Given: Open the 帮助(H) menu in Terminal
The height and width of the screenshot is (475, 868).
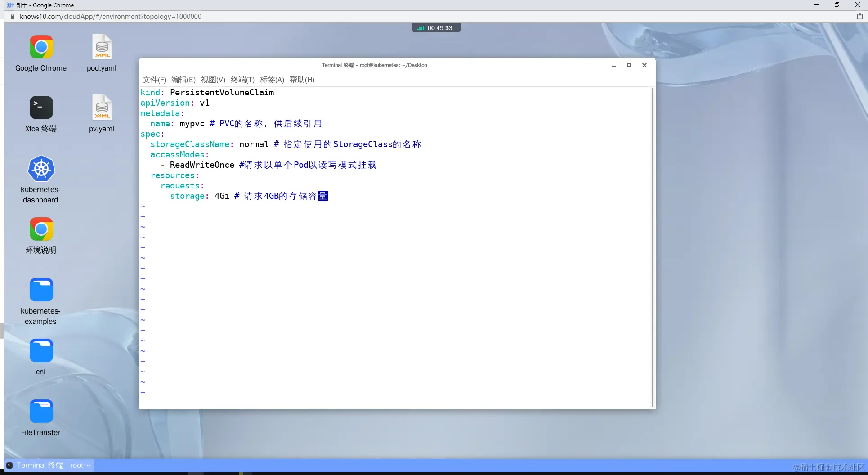Looking at the screenshot, I should 302,80.
